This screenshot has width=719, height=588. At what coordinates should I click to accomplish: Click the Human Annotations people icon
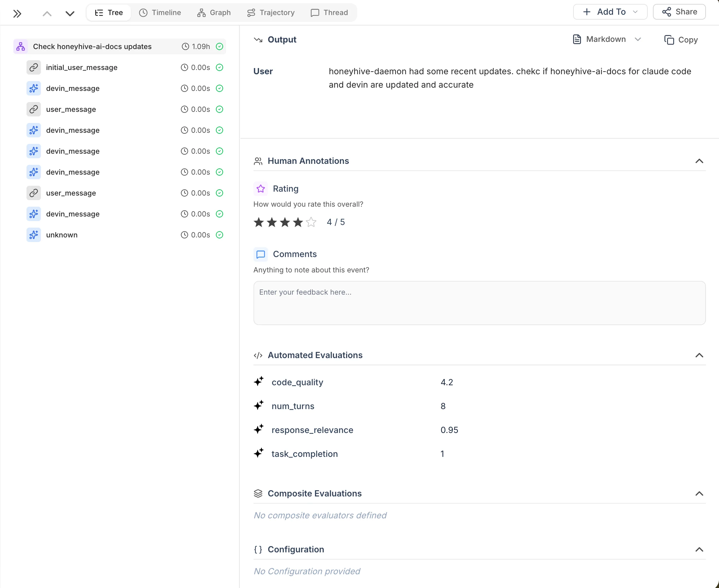pyautogui.click(x=258, y=161)
